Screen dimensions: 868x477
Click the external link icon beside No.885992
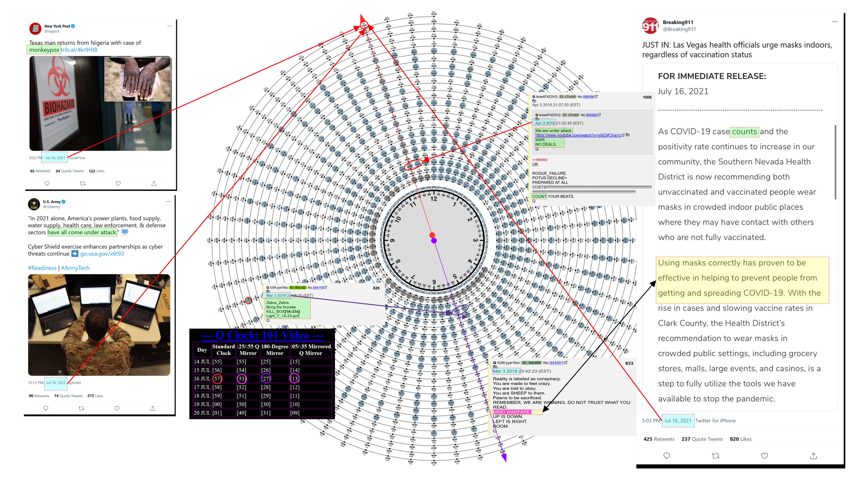pyautogui.click(x=599, y=115)
